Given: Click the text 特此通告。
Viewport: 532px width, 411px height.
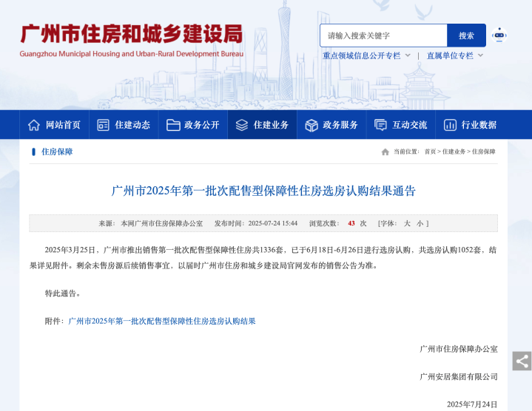Looking at the screenshot, I should tap(63, 293).
